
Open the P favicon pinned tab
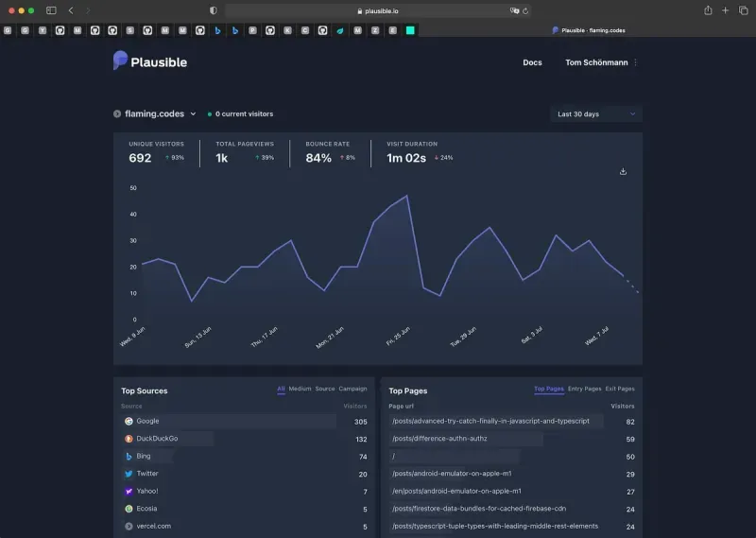(252, 30)
